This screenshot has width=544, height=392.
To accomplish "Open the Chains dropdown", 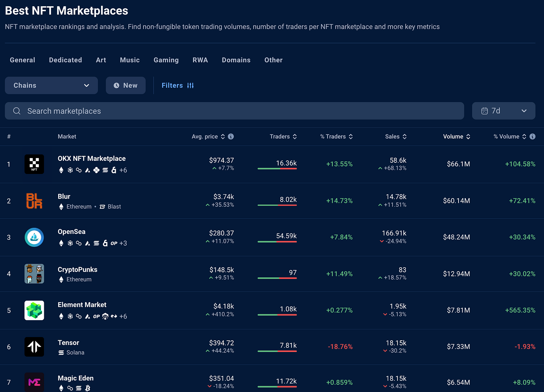I will pyautogui.click(x=51, y=85).
